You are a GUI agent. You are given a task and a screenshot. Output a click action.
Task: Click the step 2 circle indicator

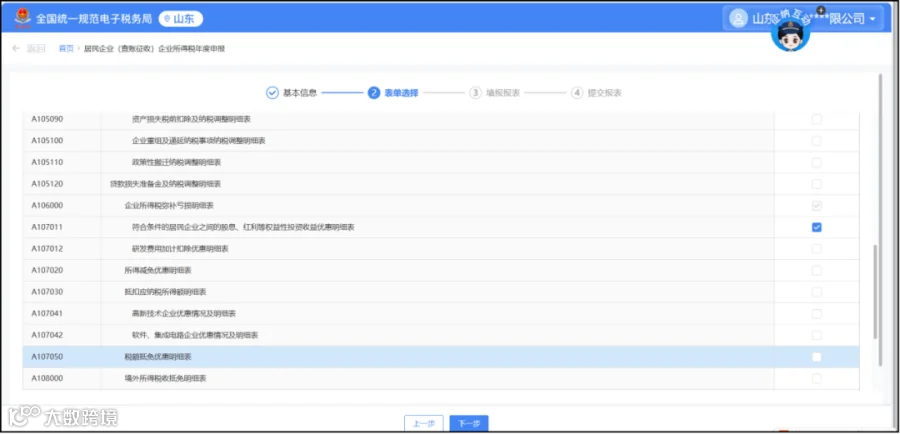374,93
